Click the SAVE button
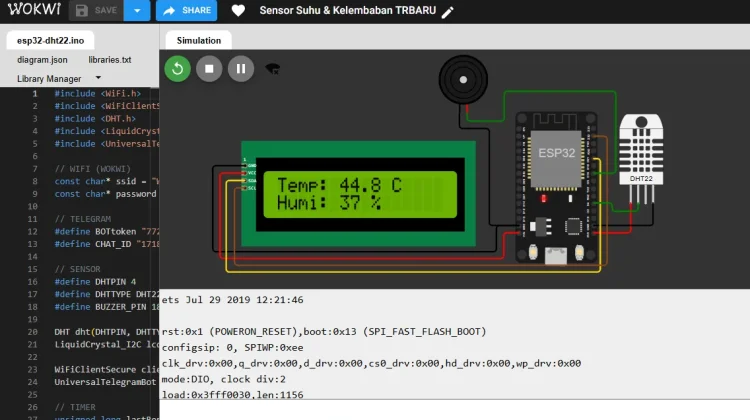This screenshot has height=420, width=750. (x=96, y=11)
